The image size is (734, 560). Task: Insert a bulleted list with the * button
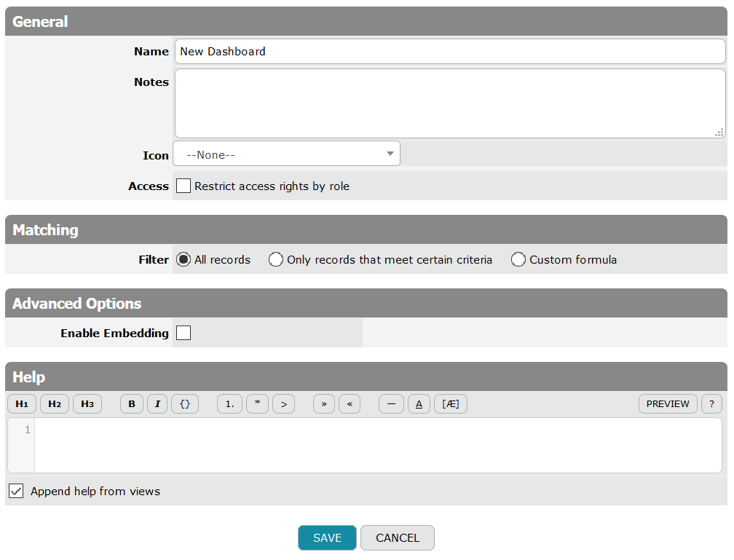click(x=258, y=404)
